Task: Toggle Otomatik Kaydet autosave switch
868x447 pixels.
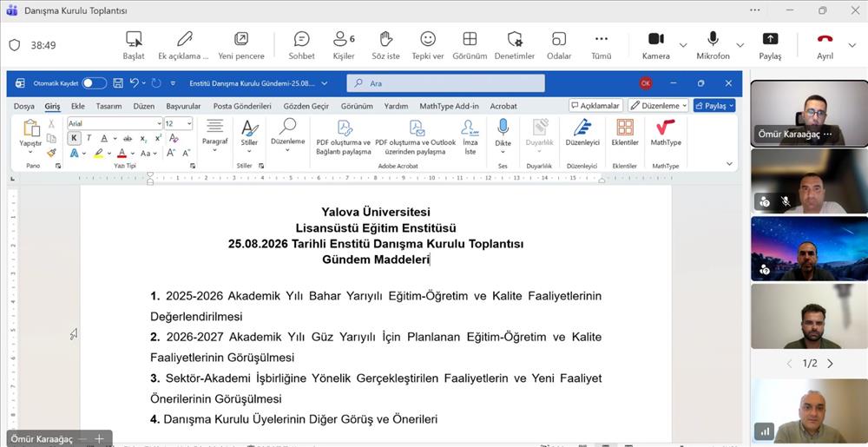Action: click(x=94, y=83)
